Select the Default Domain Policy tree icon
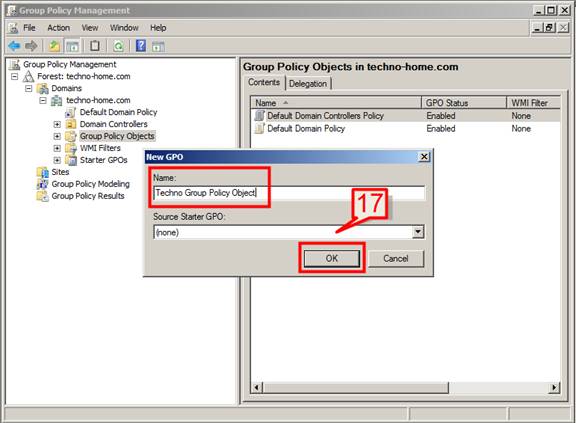The height and width of the screenshot is (423, 576). 71,112
